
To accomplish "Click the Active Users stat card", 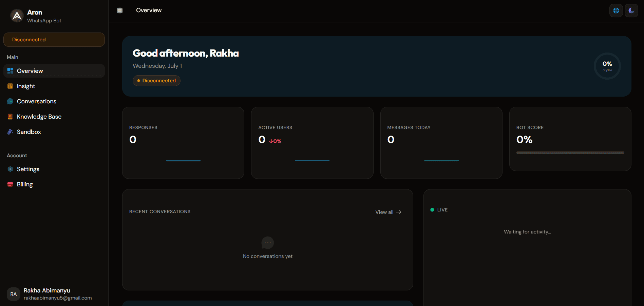I will click(x=312, y=143).
